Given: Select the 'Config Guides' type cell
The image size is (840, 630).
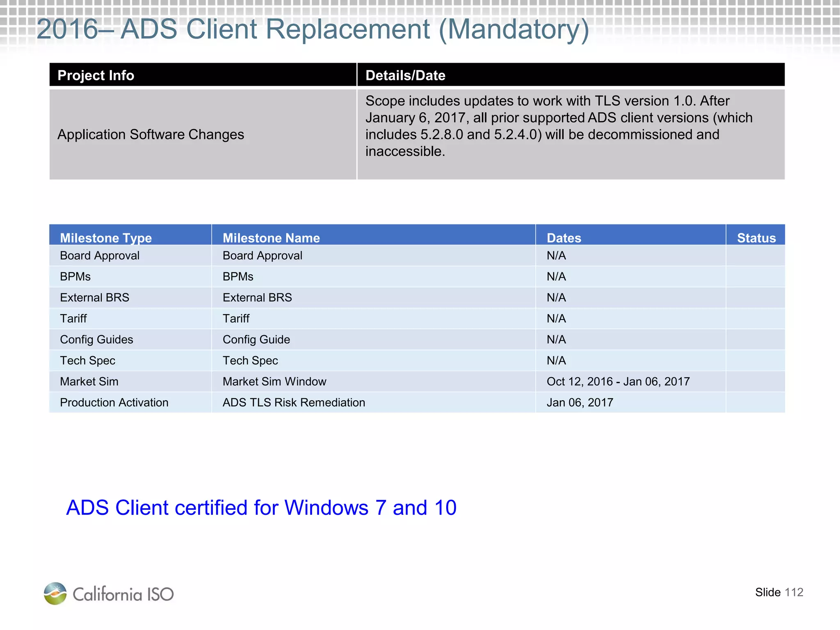Looking at the screenshot, I should 130,340.
